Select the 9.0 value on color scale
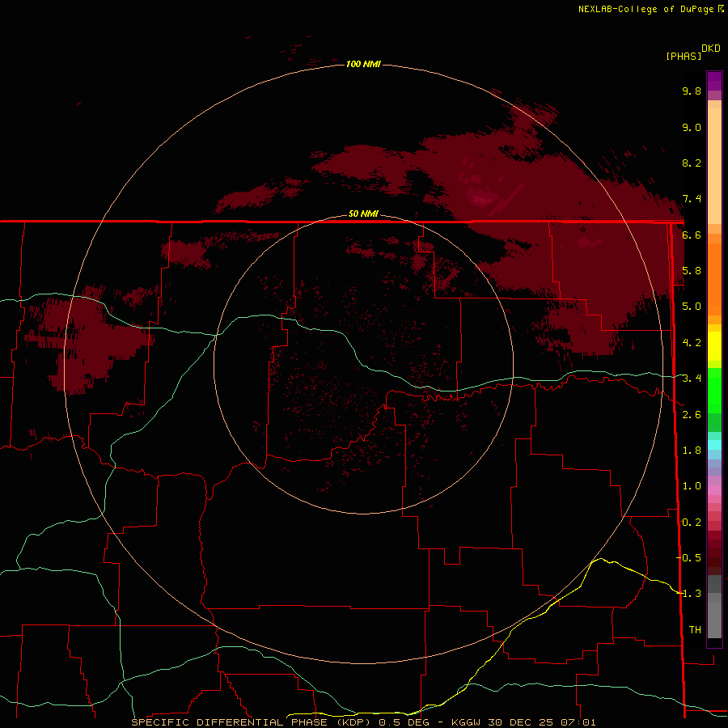 [x=692, y=127]
